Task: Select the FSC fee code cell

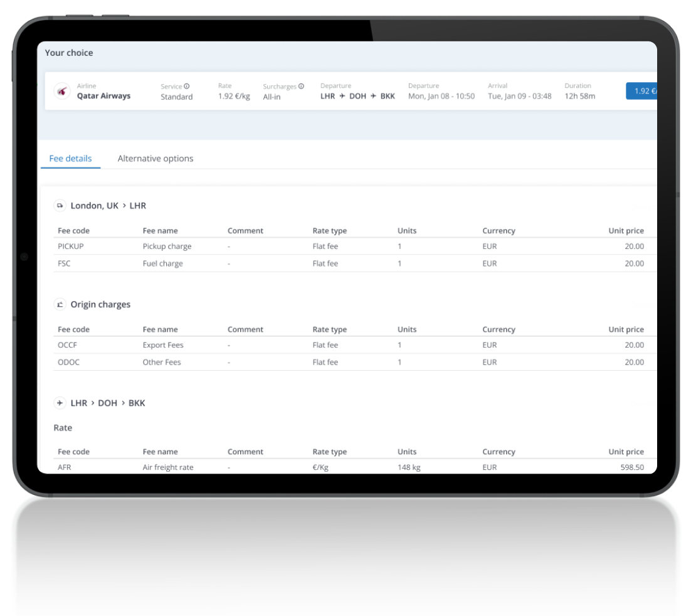Action: (x=64, y=263)
